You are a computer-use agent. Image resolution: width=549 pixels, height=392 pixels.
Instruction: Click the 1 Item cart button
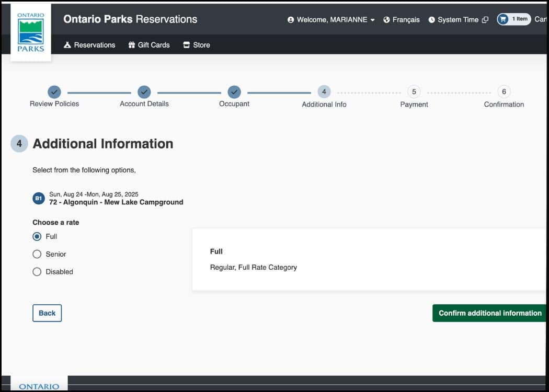coord(513,19)
